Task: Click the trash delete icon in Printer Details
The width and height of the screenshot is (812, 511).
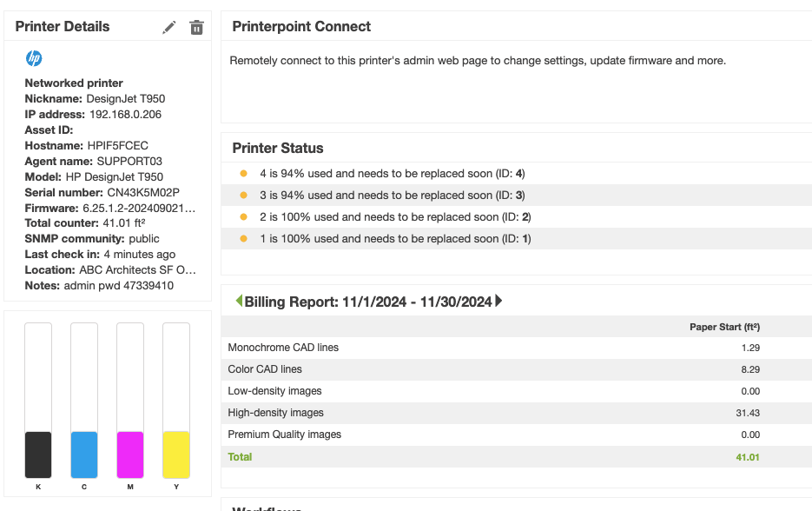Action: coord(196,28)
